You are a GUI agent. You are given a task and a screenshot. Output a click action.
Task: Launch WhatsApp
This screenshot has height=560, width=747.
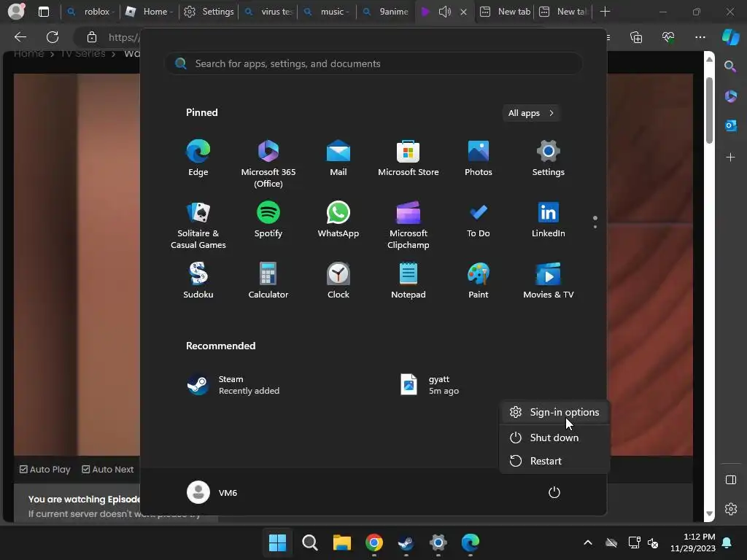(x=338, y=219)
